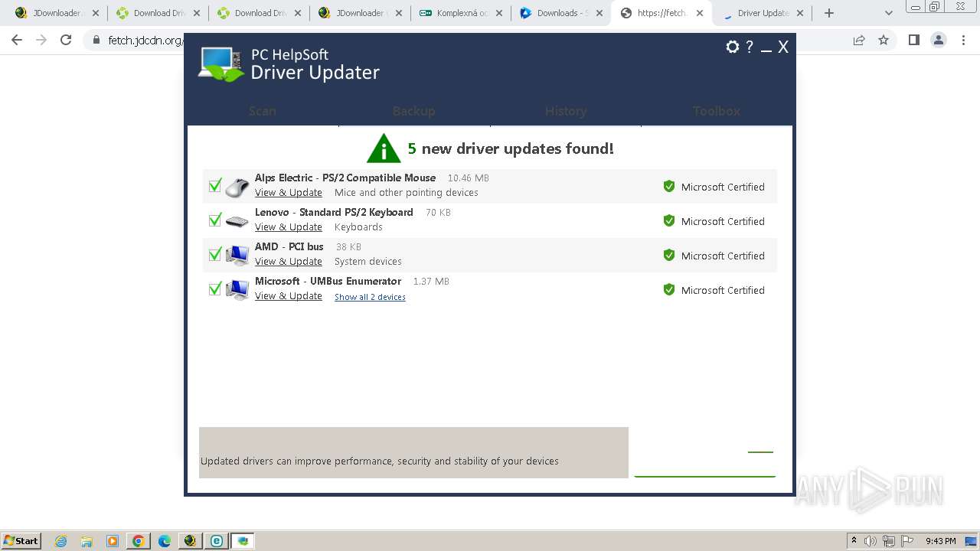Share this page via Chrome share icon

tap(859, 40)
